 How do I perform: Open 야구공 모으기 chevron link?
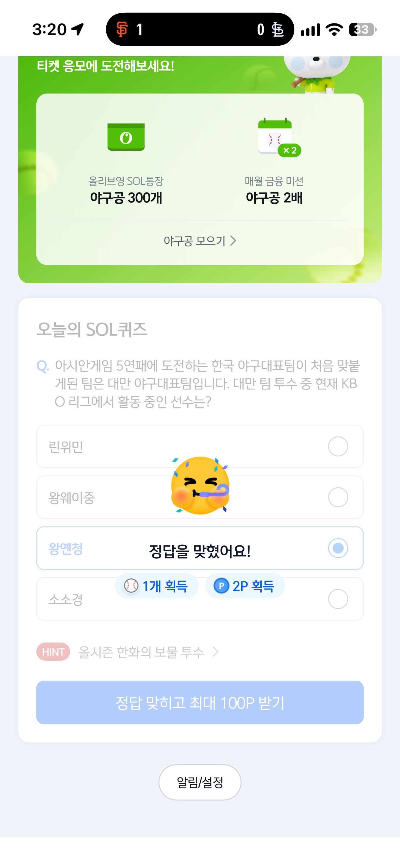pyautogui.click(x=200, y=241)
